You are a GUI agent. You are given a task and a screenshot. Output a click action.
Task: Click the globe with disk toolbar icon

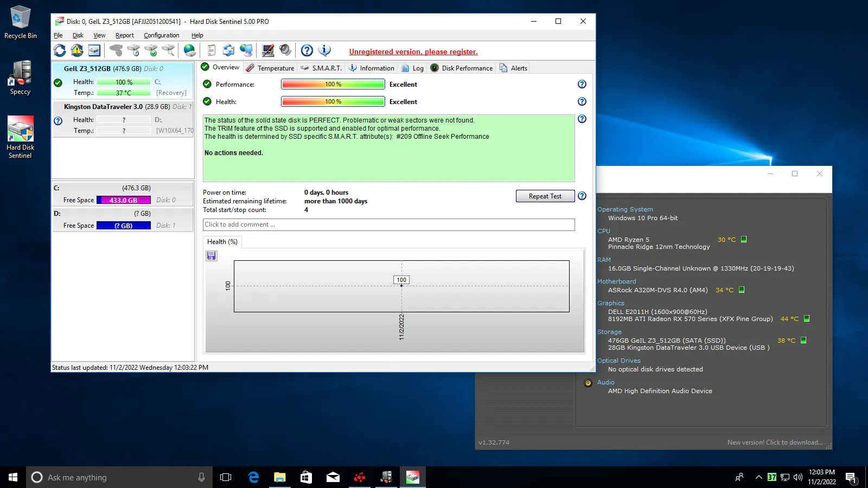(x=189, y=50)
